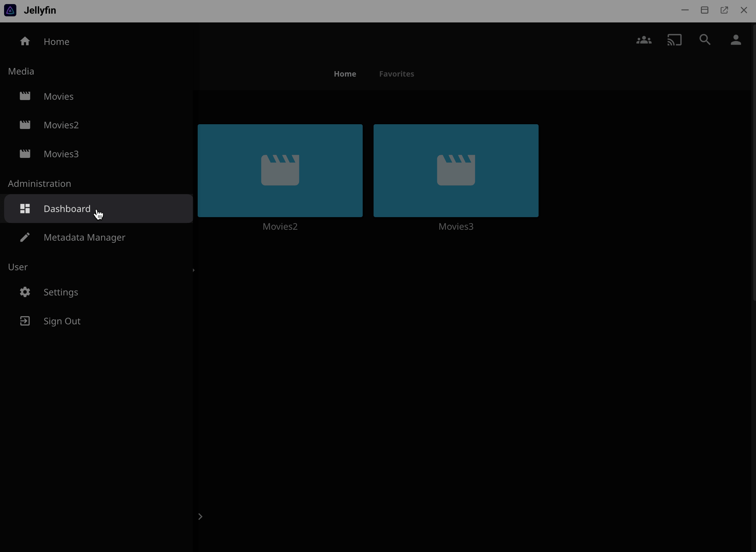This screenshot has height=552, width=756.
Task: Click the Movies2 caption under card
Action: [280, 227]
